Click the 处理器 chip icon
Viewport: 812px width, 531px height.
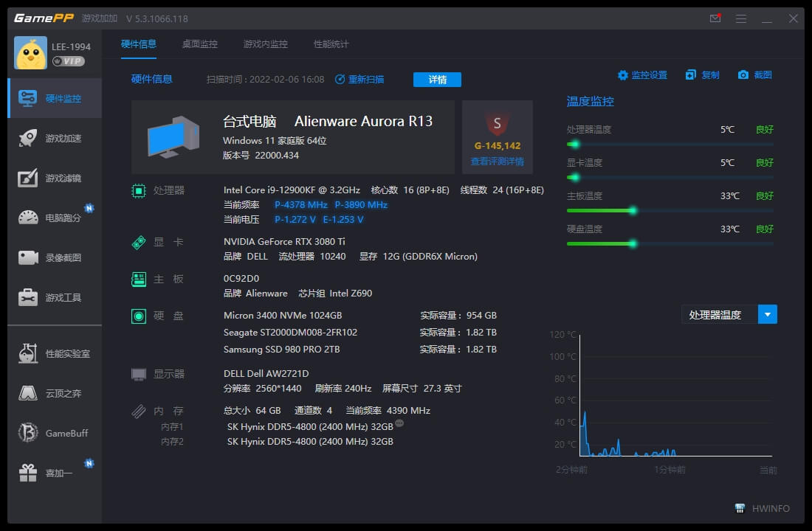tap(139, 191)
